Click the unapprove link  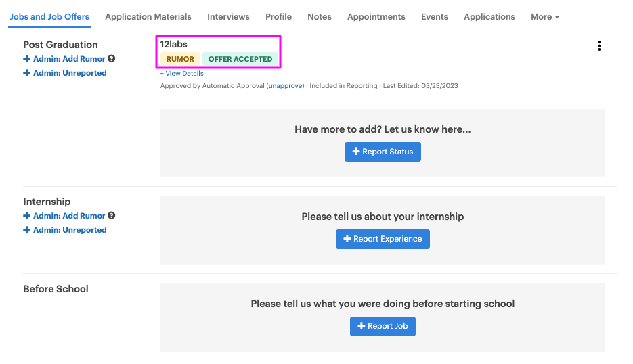pos(286,85)
